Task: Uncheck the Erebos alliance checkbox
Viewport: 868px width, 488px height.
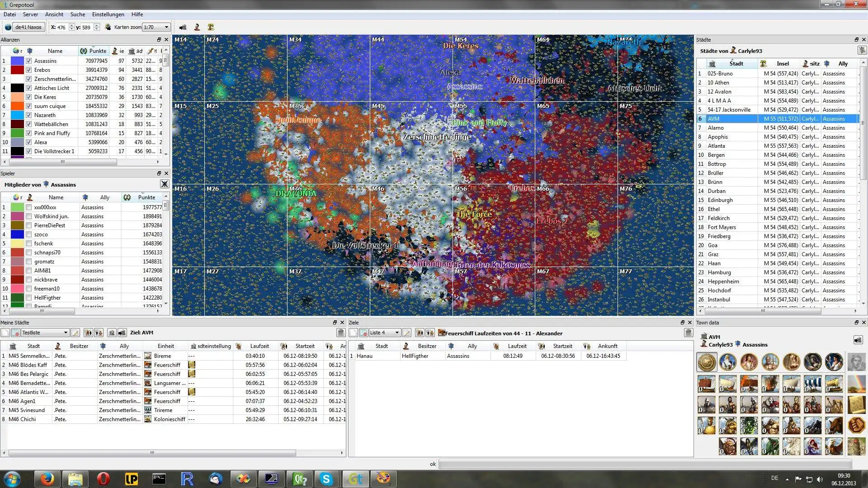Action: [x=29, y=70]
